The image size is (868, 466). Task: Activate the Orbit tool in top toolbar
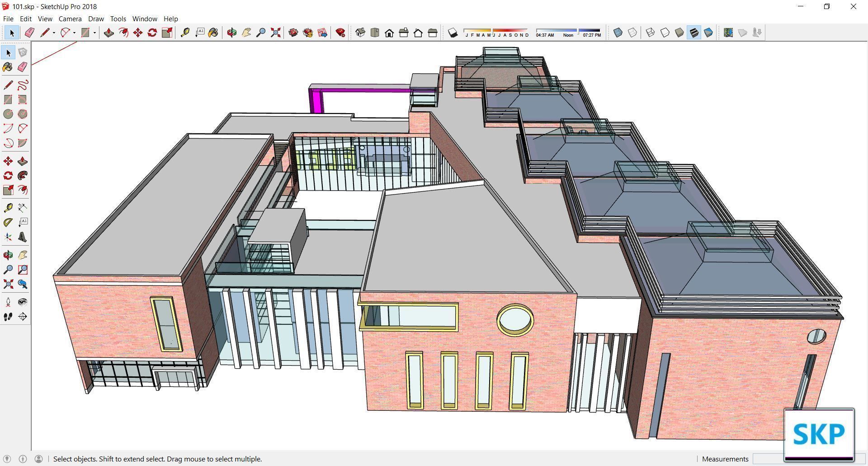232,33
